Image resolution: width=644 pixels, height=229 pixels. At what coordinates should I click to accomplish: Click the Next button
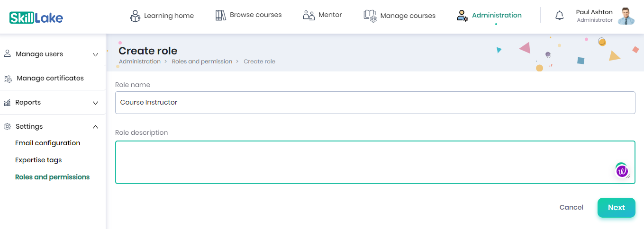[616, 207]
